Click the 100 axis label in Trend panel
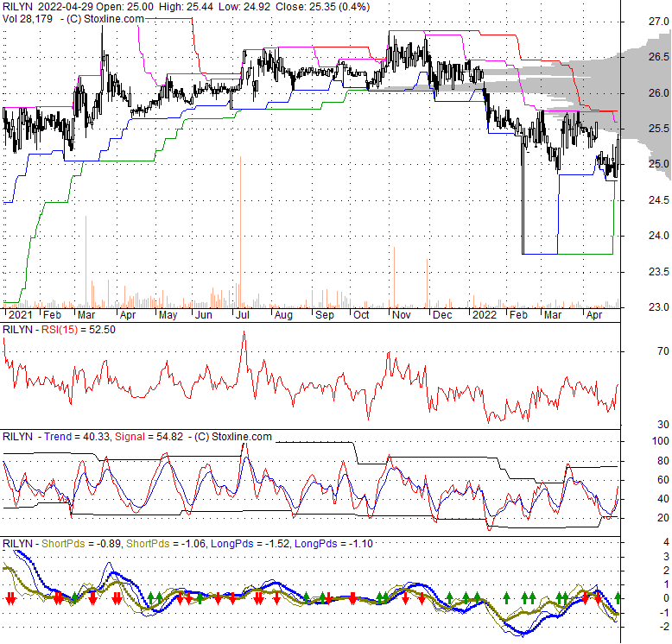The width and height of the screenshot is (672, 644). pos(661,441)
